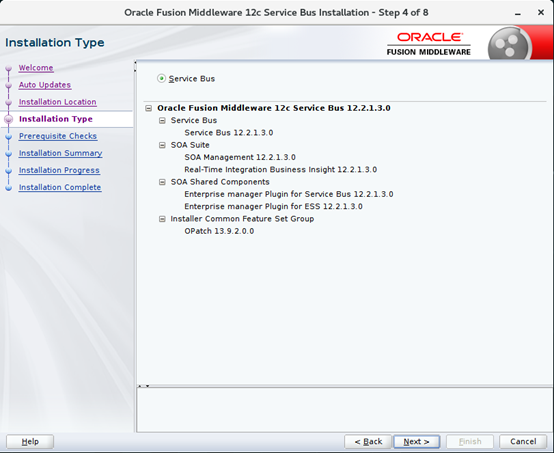Select the Installation Type step
554x453 pixels.
pyautogui.click(x=56, y=119)
